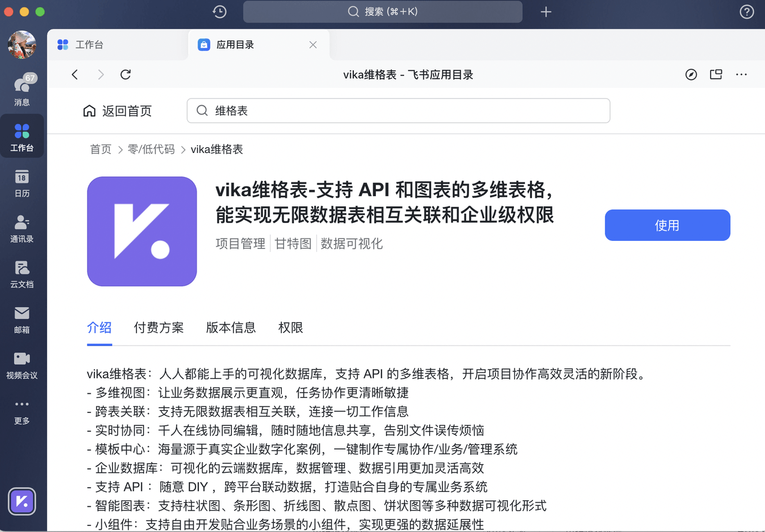Click the blue 使用 button

(668, 225)
